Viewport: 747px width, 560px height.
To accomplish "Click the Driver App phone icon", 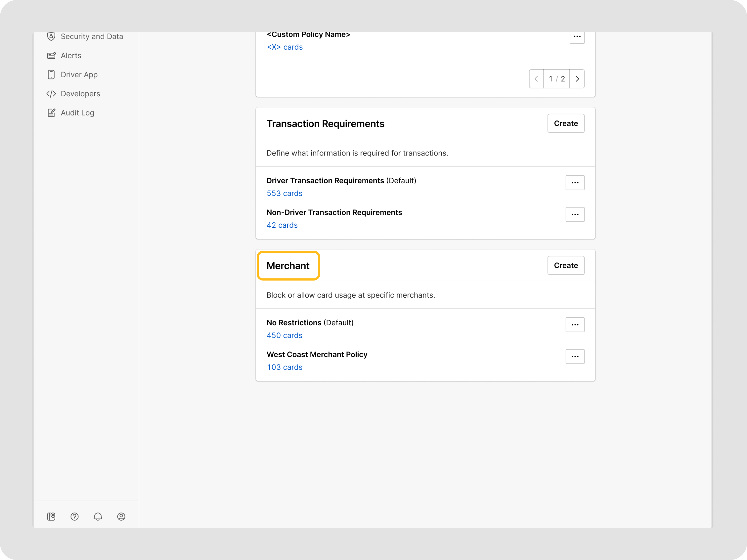I will pyautogui.click(x=51, y=75).
